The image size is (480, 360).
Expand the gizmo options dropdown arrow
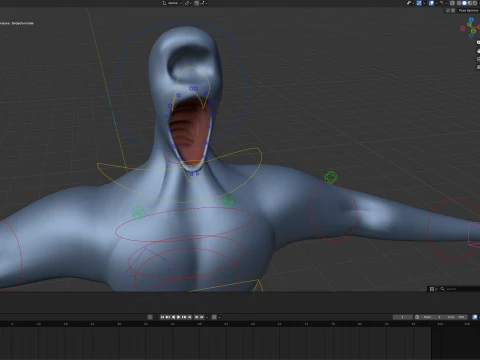424,3
